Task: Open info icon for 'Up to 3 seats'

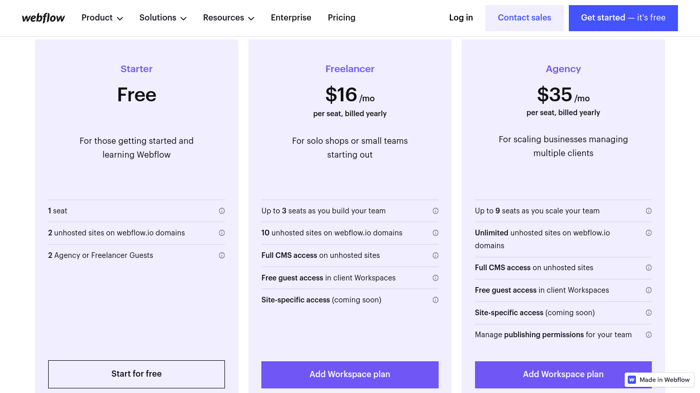Action: [435, 211]
